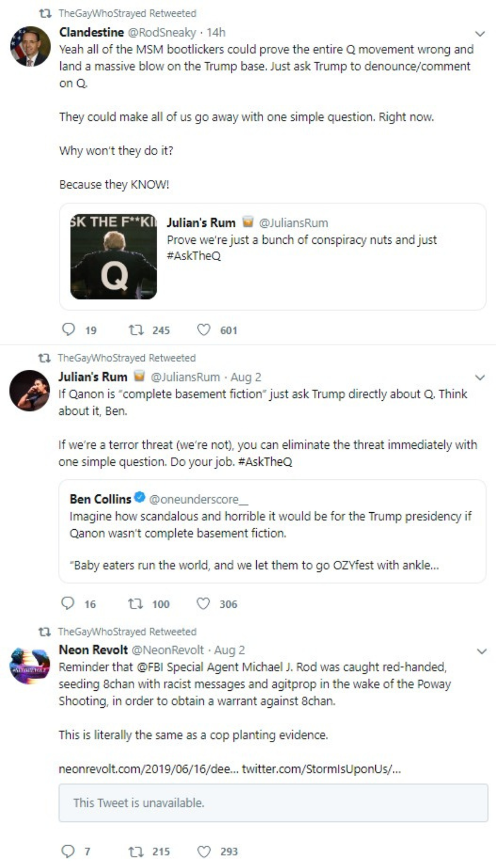Like the Neon Revolt tweet
Image resolution: width=496 pixels, height=868 pixels.
203,851
